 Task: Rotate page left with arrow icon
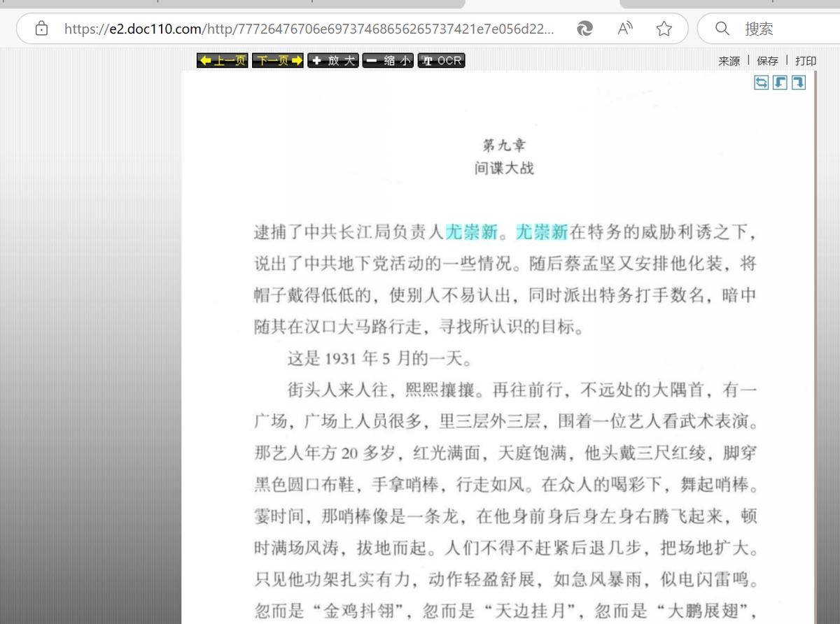coord(780,83)
